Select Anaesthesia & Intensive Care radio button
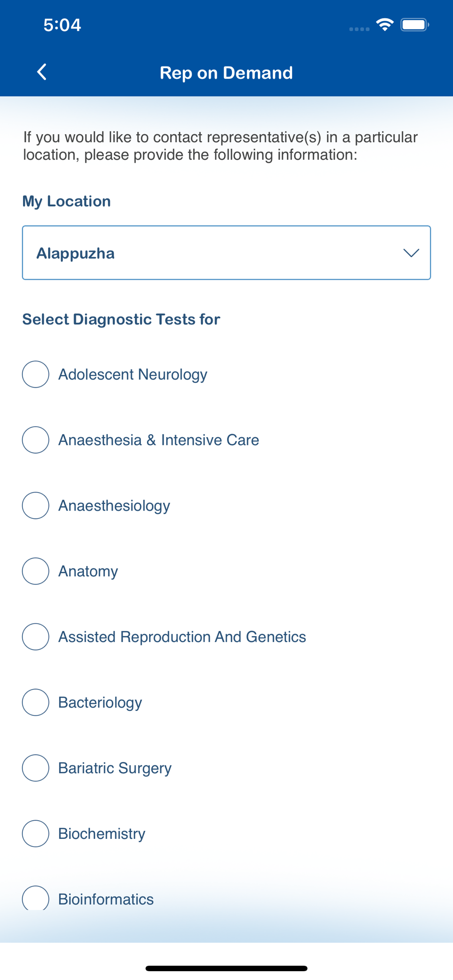453x980 pixels. 36,440
